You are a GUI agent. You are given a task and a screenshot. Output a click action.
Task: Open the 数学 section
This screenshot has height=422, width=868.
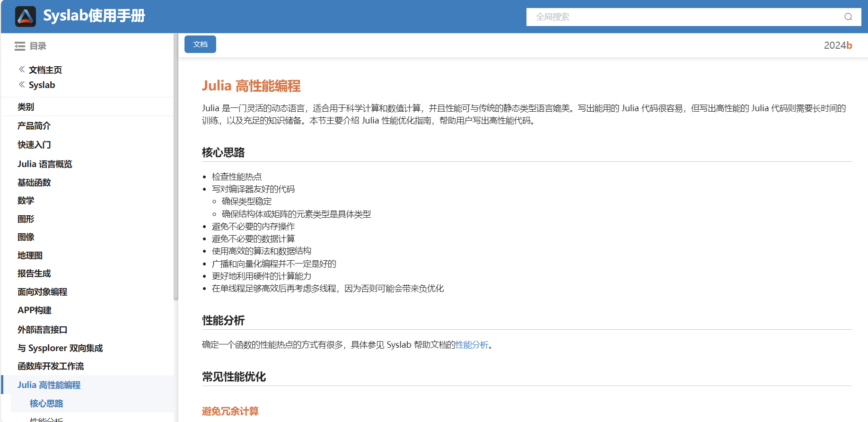coord(26,201)
